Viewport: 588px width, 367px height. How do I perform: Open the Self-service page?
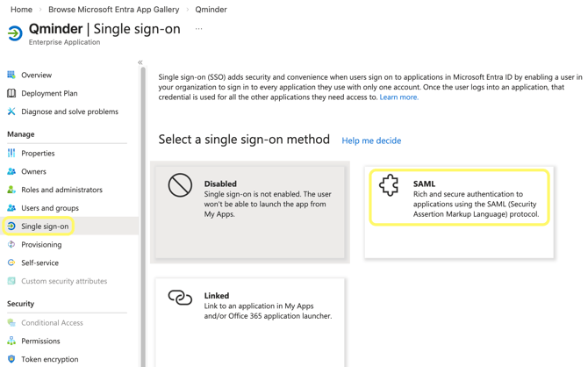click(x=39, y=263)
